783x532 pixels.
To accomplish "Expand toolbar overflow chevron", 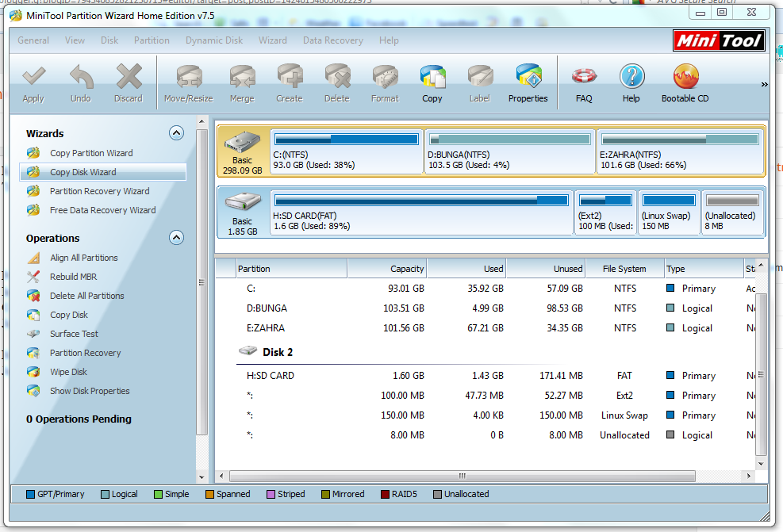I will 764,84.
